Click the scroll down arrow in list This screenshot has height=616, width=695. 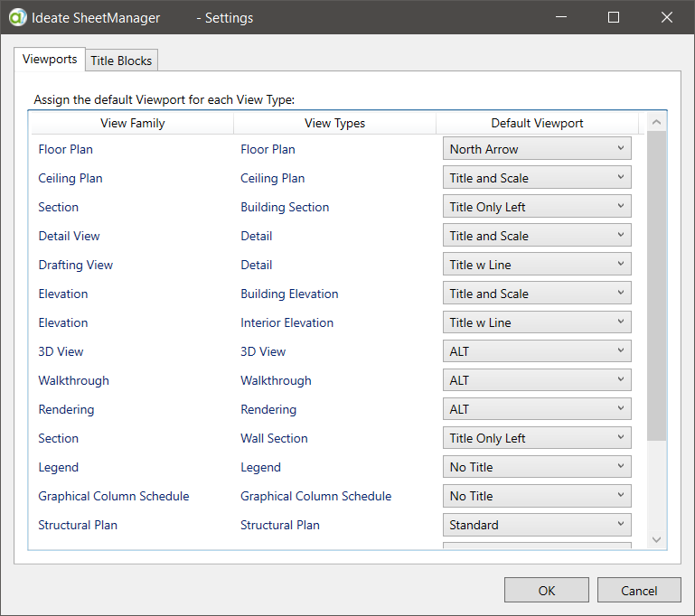[656, 539]
